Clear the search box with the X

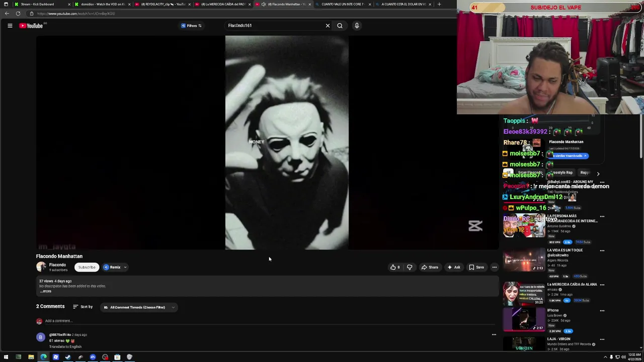(x=328, y=26)
